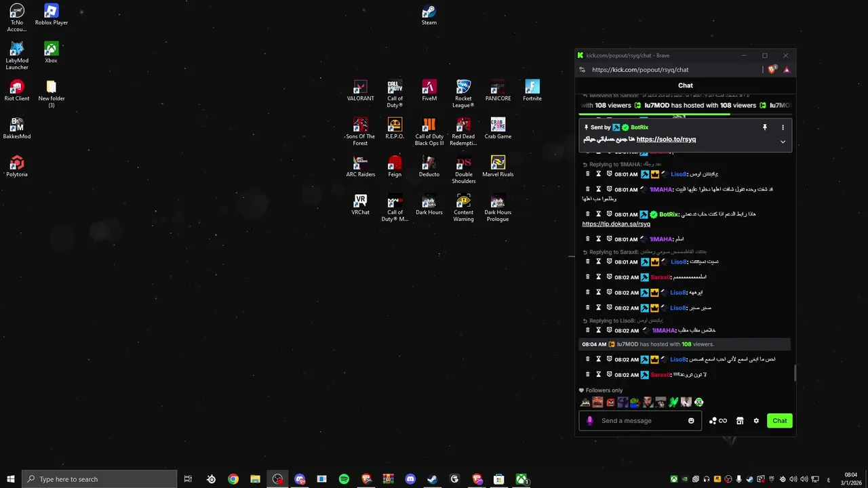Open Discord from the taskbar
This screenshot has width=868, height=488.
pyautogui.click(x=410, y=479)
